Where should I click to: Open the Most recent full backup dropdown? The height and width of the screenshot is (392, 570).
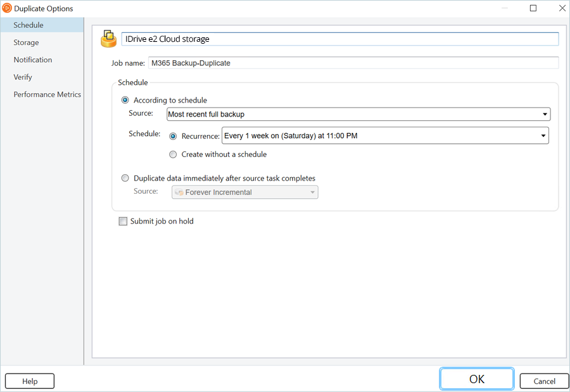[358, 115]
